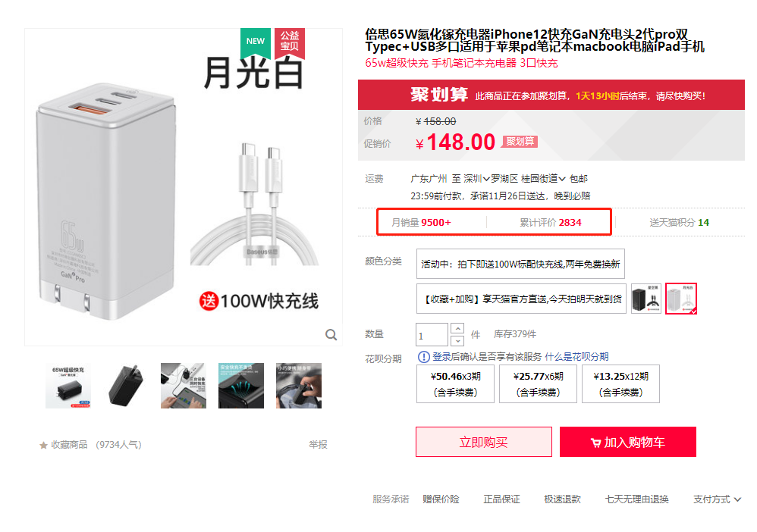Viewport: 757px width, 532px height.
Task: Select the ¥50.46x3期 installment plan
Action: (x=455, y=384)
